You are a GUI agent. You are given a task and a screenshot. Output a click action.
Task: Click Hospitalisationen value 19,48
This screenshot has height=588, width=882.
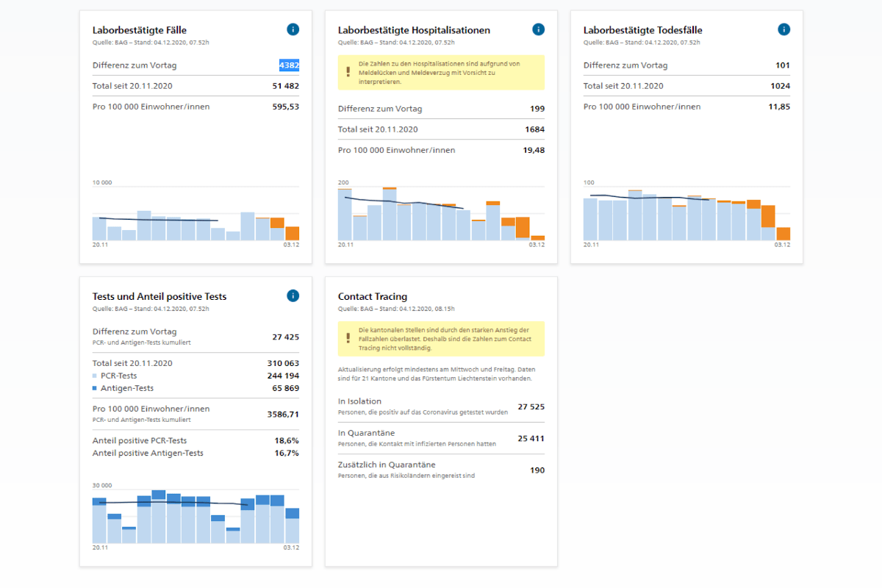coord(534,150)
